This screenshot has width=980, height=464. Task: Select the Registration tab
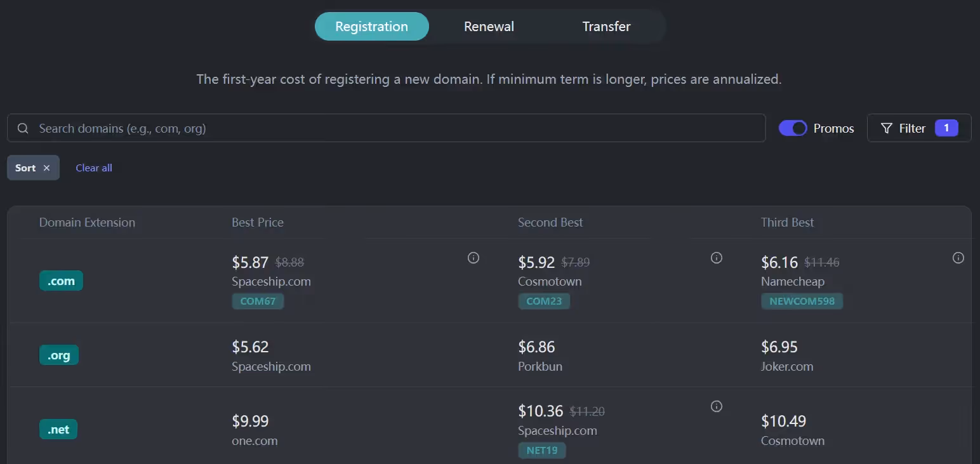point(371,27)
